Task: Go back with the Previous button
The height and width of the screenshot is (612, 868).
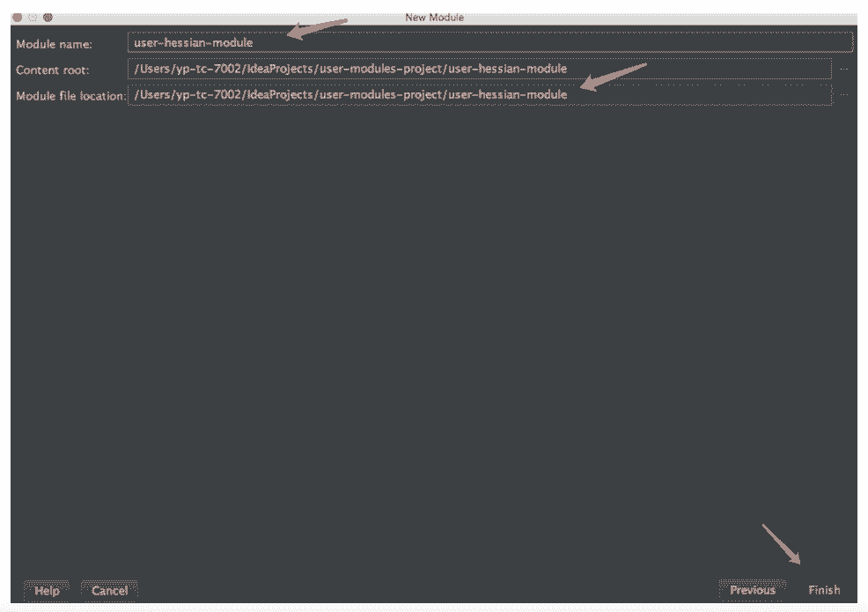Action: 752,590
